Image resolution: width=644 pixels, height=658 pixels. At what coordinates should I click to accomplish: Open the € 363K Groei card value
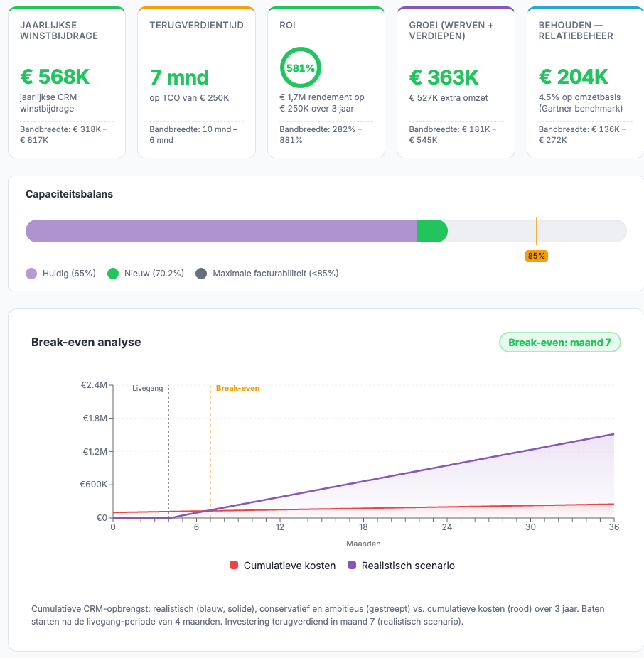tap(444, 77)
